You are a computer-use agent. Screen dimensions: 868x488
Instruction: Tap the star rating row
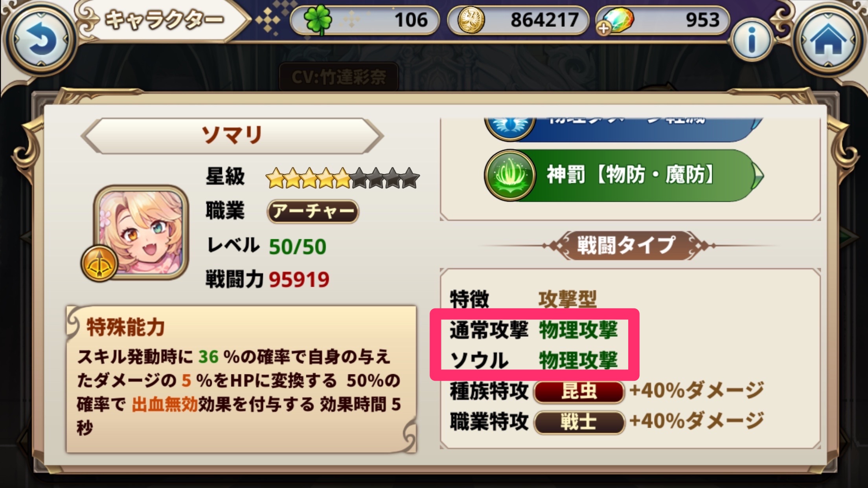[342, 178]
